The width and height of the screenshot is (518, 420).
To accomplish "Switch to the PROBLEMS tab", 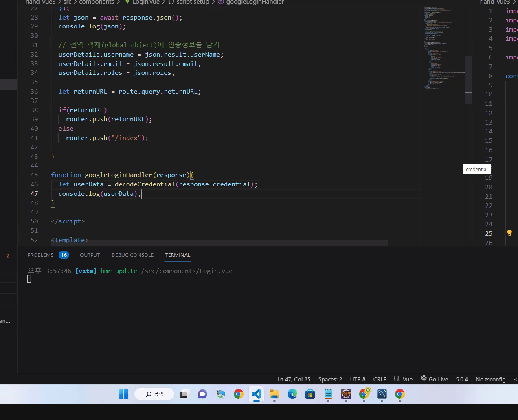I will [x=40, y=255].
